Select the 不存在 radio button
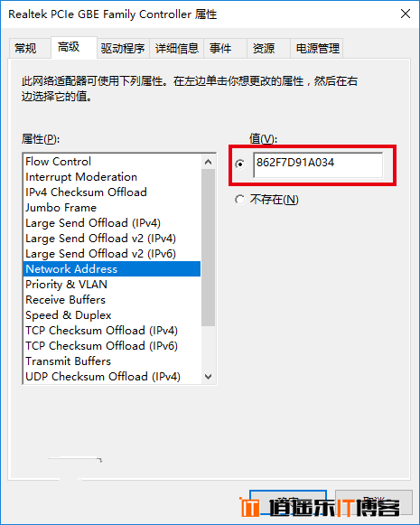Viewport: 420px width, 525px height. (239, 200)
